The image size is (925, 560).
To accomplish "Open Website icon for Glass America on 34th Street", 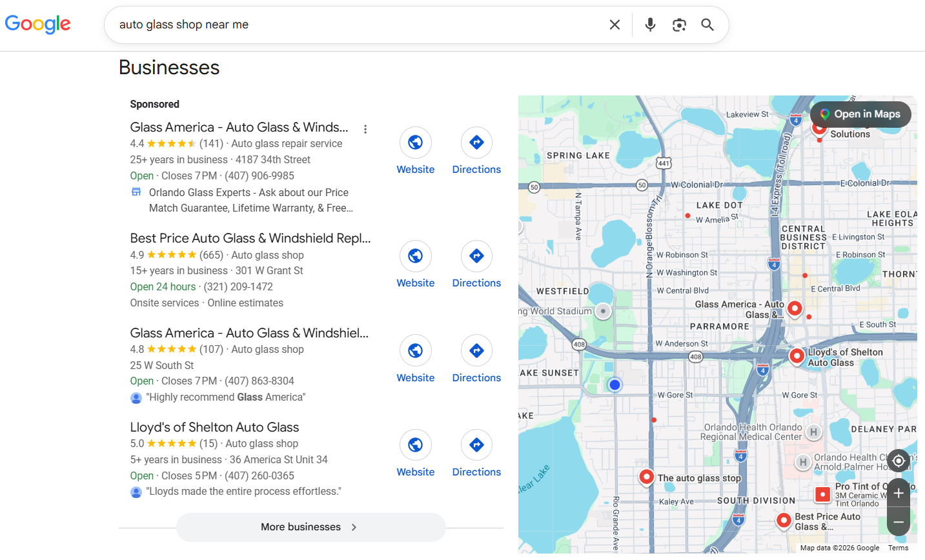I will tap(416, 142).
